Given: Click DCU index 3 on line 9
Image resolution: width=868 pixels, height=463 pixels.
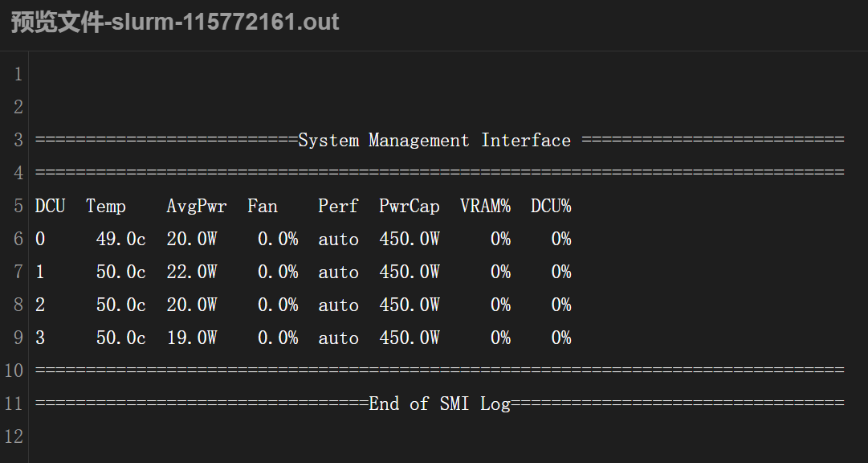Looking at the screenshot, I should (40, 338).
